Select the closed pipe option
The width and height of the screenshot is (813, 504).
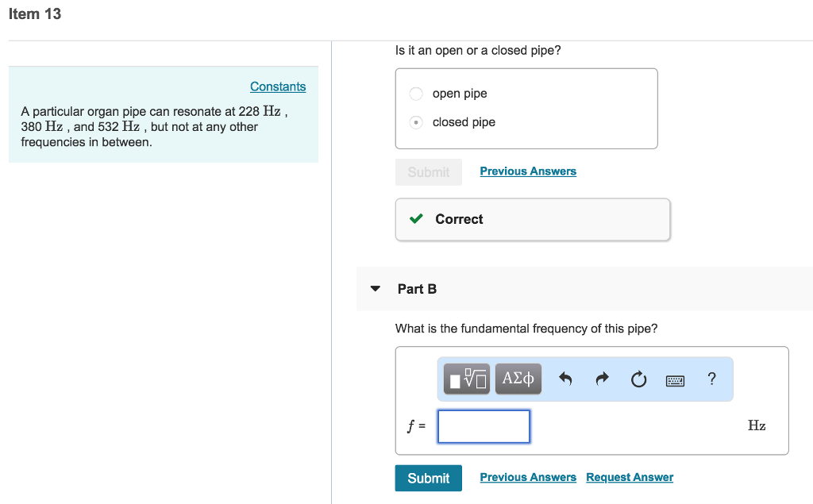415,122
